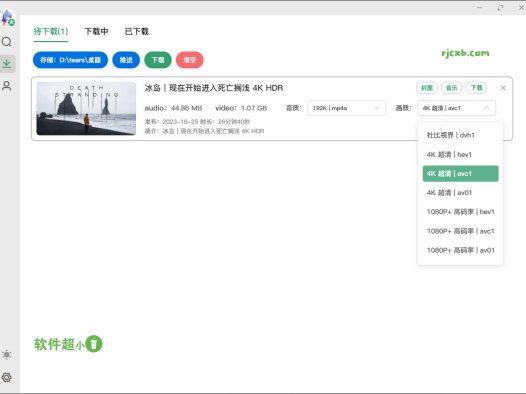This screenshot has height=394, width=526.
Task: Select 4K 超清 | hev1 option
Action: click(460, 155)
